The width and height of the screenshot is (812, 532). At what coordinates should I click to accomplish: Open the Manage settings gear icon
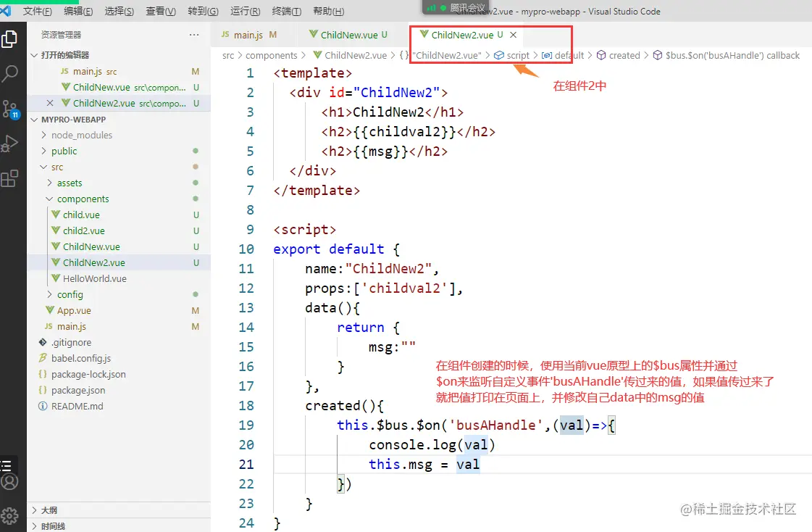click(x=10, y=516)
